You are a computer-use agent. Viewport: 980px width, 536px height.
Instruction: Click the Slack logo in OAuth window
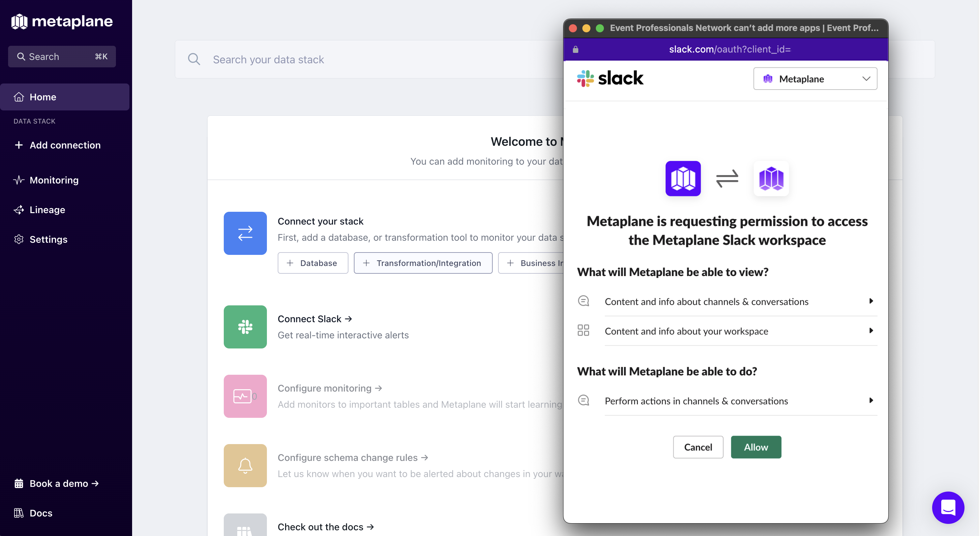tap(610, 78)
